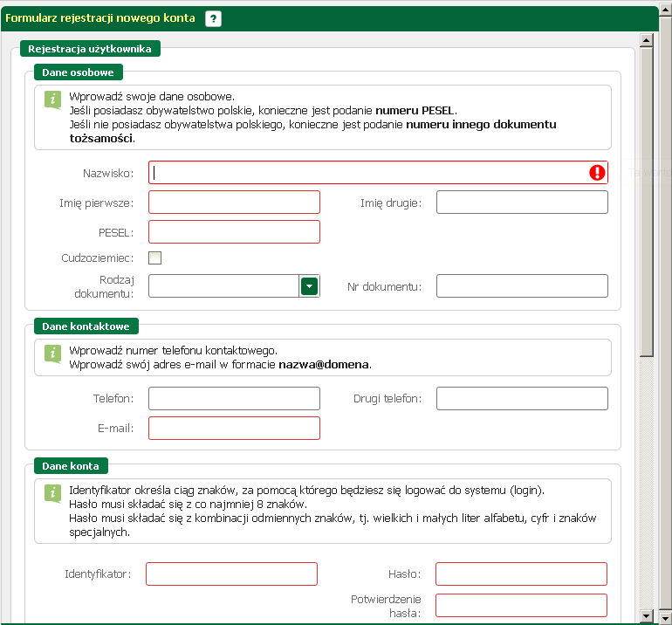
Task: Click the info icon in Dane osobowe section
Action: click(x=52, y=100)
